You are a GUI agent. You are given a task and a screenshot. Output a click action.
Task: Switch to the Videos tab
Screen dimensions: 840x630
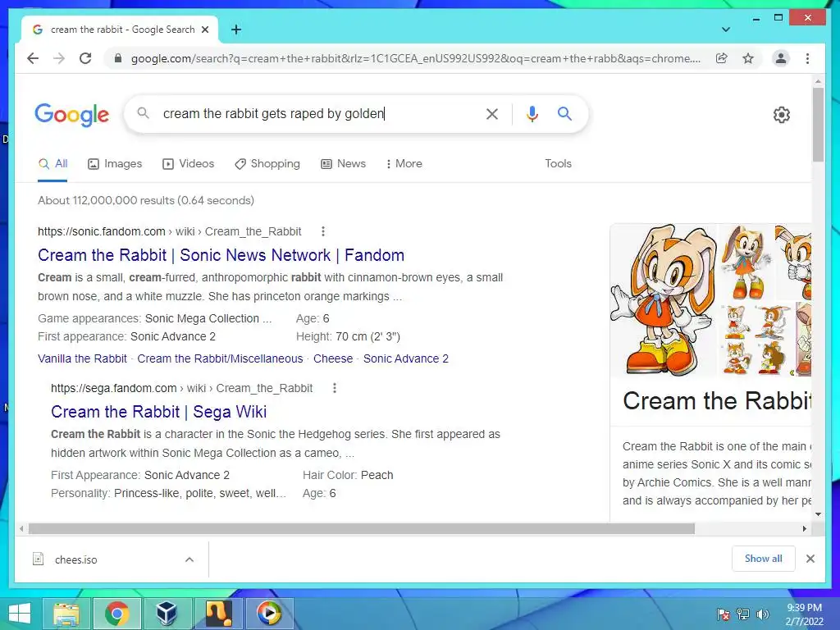click(x=188, y=164)
